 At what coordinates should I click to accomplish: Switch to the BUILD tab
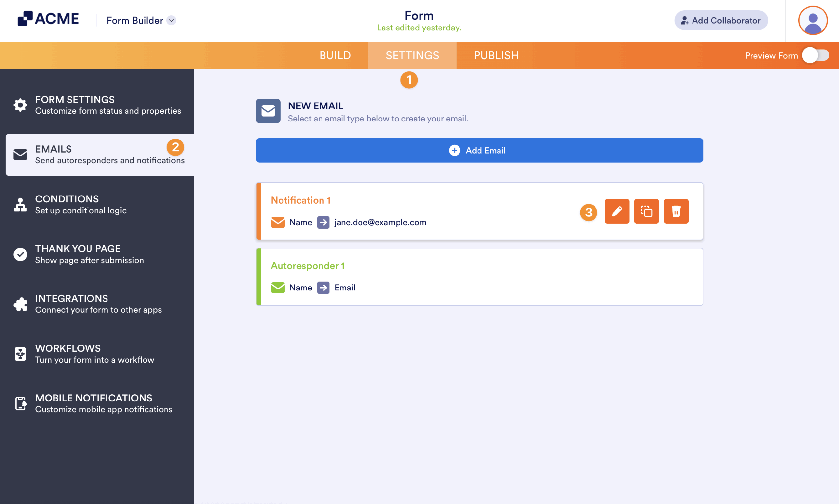coord(335,55)
